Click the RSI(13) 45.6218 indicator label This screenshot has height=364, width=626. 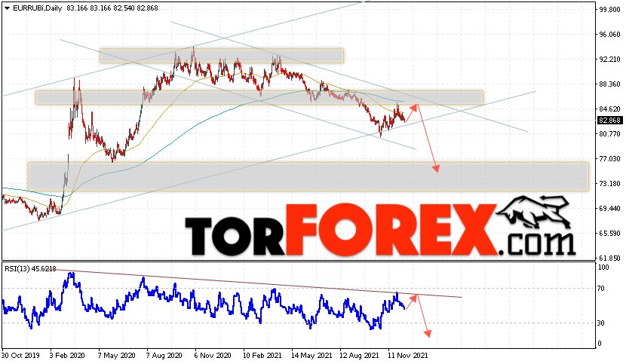[x=31, y=268]
